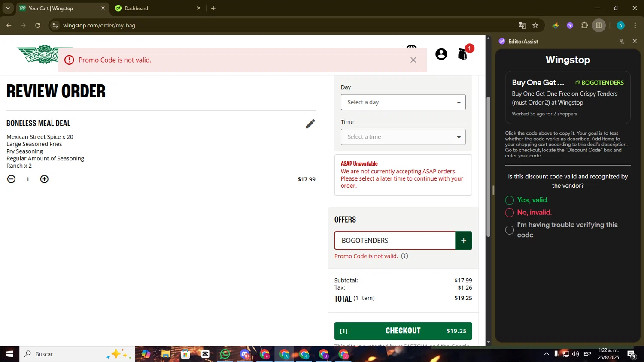644x362 pixels.
Task: Open File Explorer from taskbar
Action: pos(166,354)
